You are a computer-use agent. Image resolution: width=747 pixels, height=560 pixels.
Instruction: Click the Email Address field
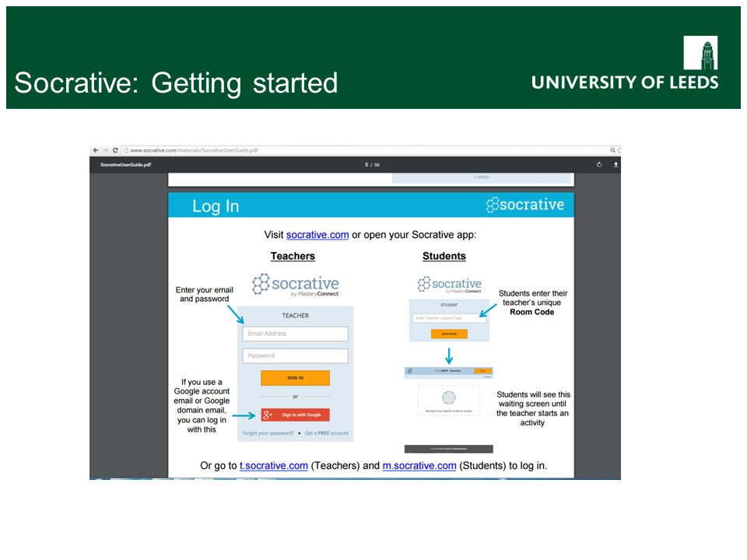coord(295,334)
